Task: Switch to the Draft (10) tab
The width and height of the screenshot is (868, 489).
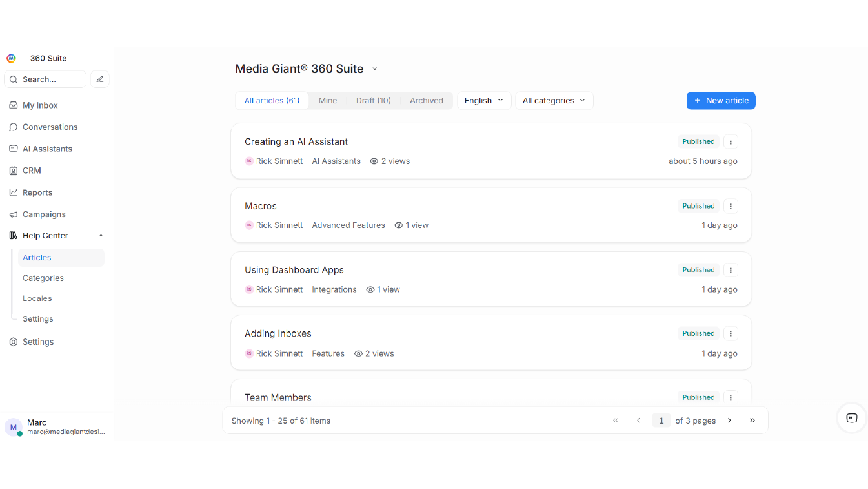Action: 373,101
